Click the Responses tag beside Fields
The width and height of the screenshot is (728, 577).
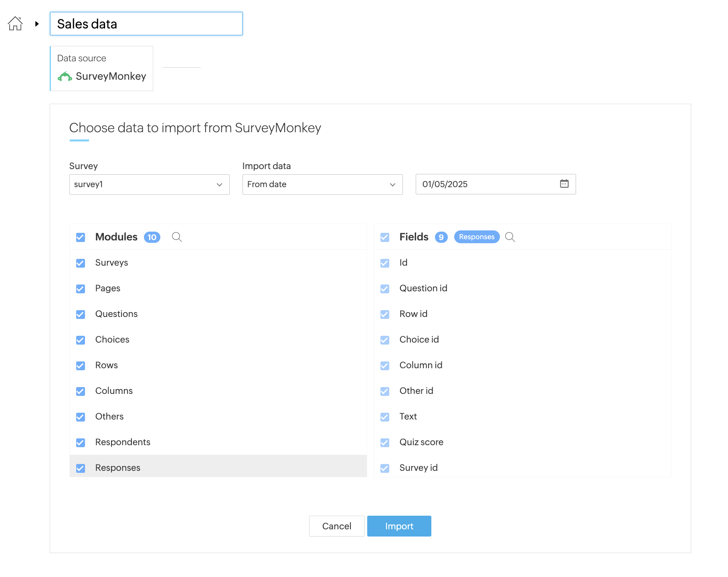coord(477,237)
